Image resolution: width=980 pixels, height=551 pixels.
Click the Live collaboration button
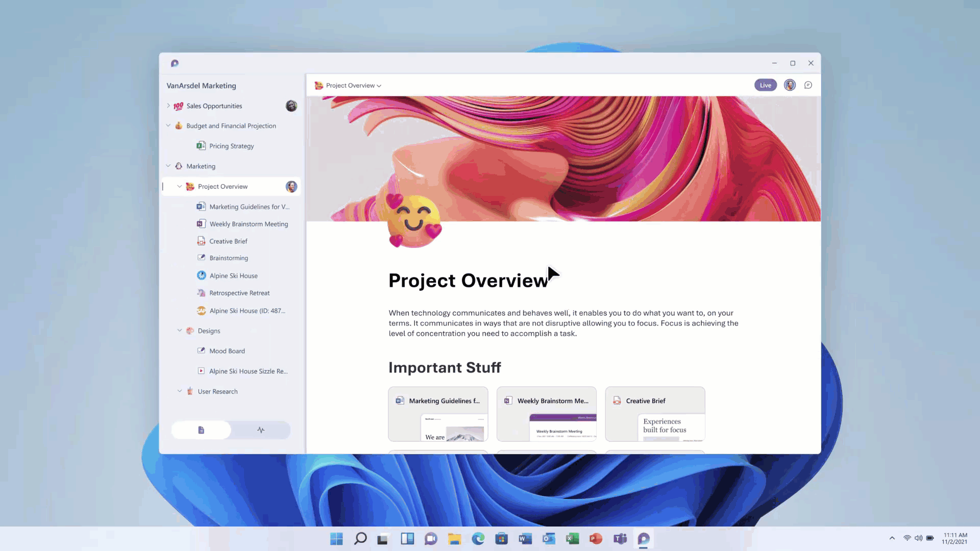coord(765,85)
